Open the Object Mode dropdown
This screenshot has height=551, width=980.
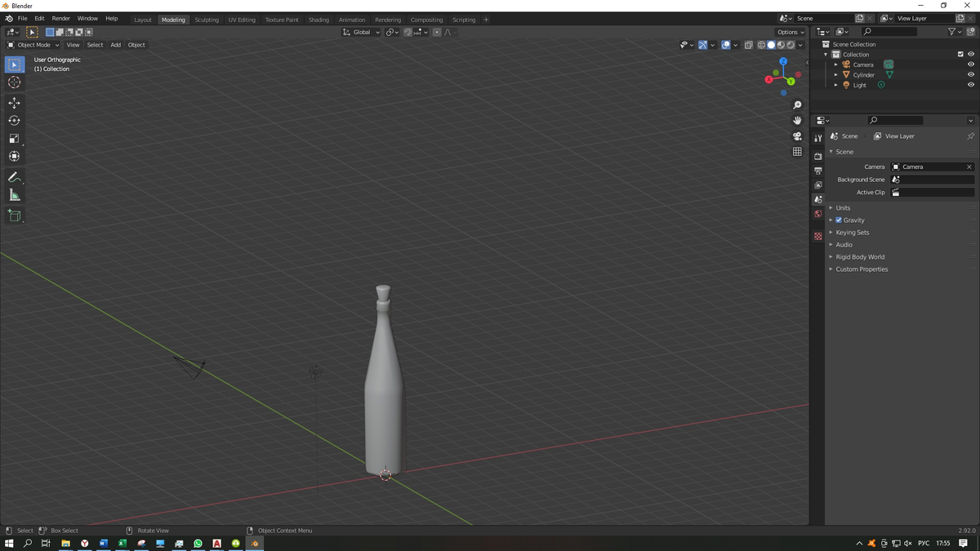[x=33, y=45]
